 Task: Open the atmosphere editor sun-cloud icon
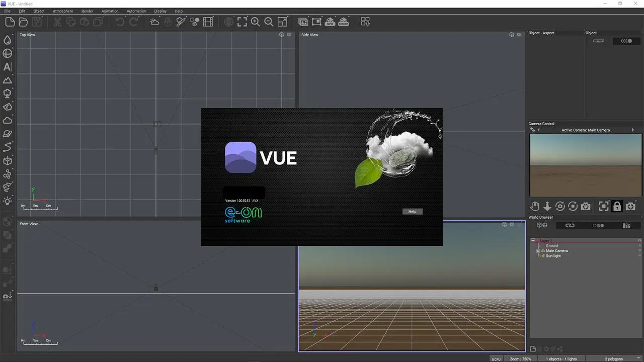point(154,22)
